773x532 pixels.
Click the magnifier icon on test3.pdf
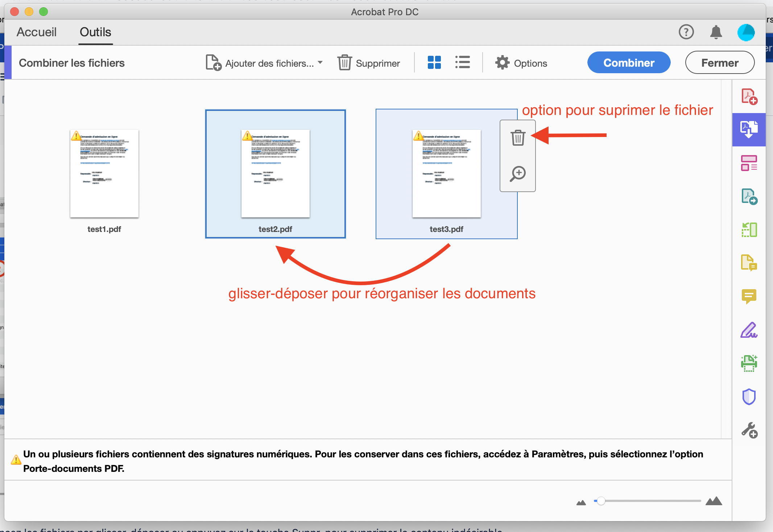click(x=518, y=174)
